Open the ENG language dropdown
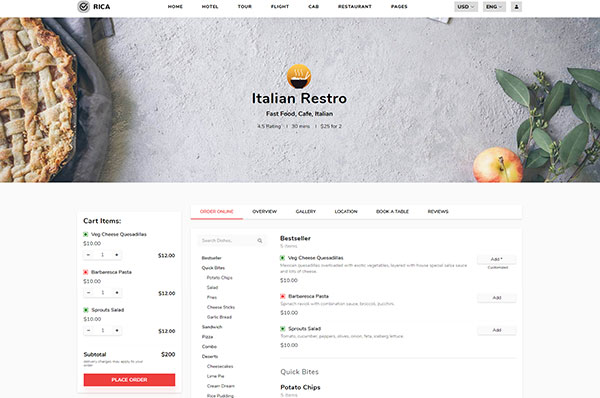Screen dimensions: 600x398 pos(494,7)
